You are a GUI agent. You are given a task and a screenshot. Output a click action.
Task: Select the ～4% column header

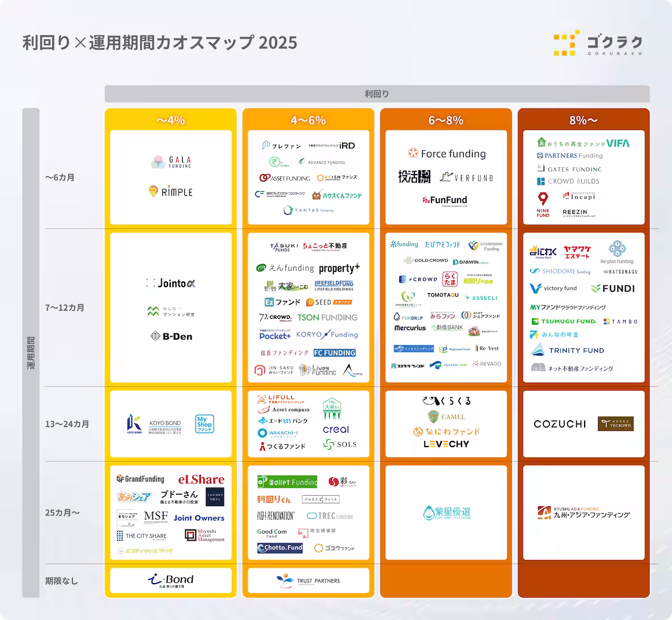170,120
